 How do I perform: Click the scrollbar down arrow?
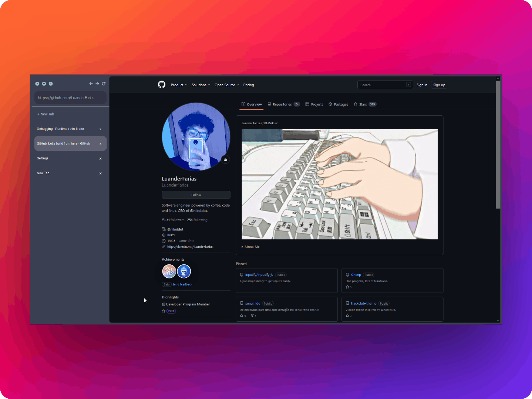pos(498,321)
